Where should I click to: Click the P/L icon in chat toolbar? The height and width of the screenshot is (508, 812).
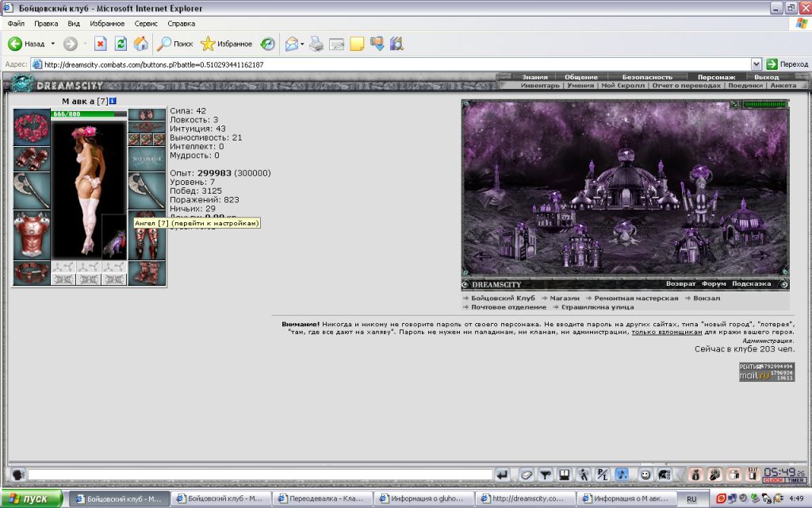coord(603,475)
